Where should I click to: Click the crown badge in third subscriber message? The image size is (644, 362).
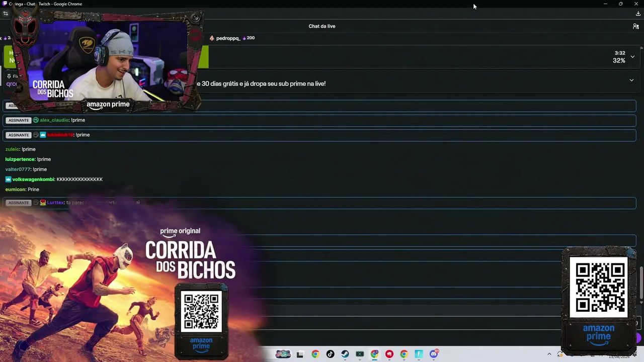click(43, 135)
